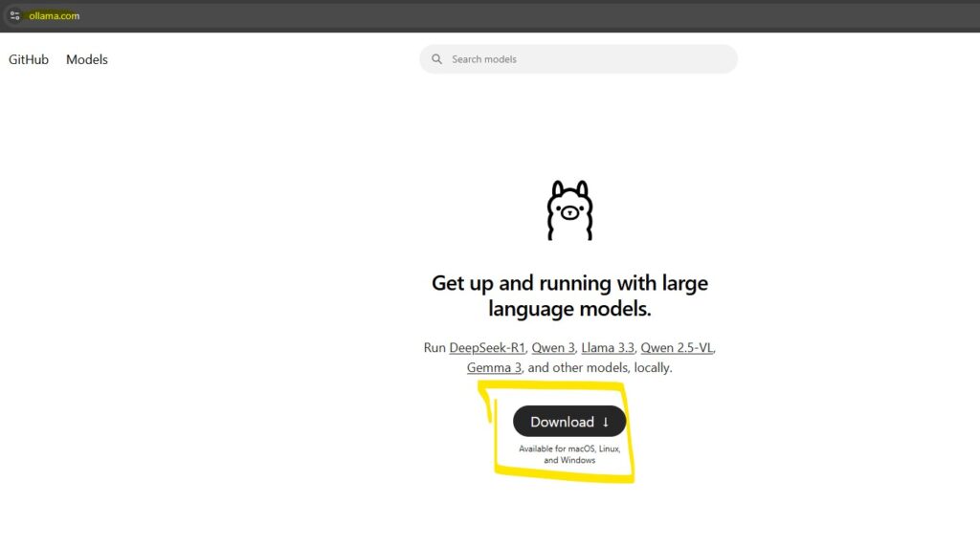Image resolution: width=980 pixels, height=547 pixels.
Task: Click the magnifying glass search icon
Action: coord(436,59)
